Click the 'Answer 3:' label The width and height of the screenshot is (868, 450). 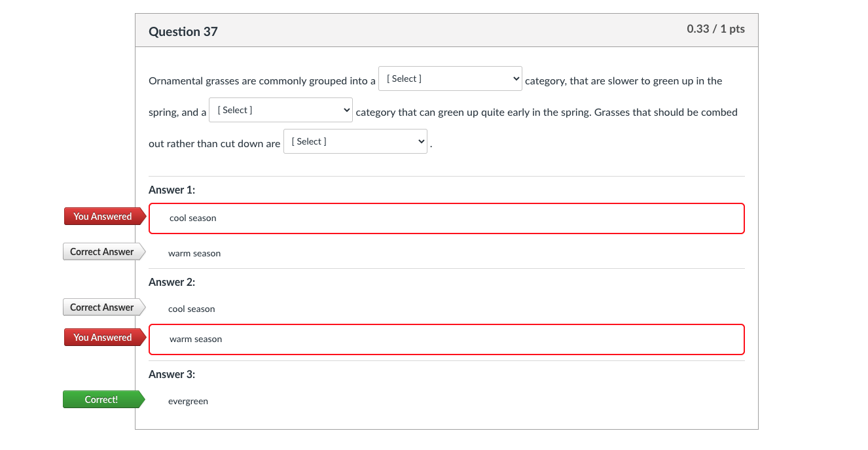click(172, 374)
